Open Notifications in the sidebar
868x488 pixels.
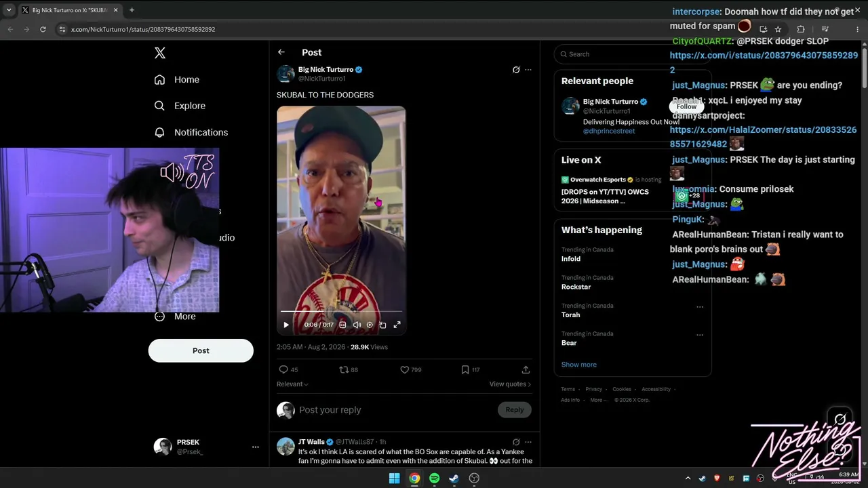click(x=191, y=132)
